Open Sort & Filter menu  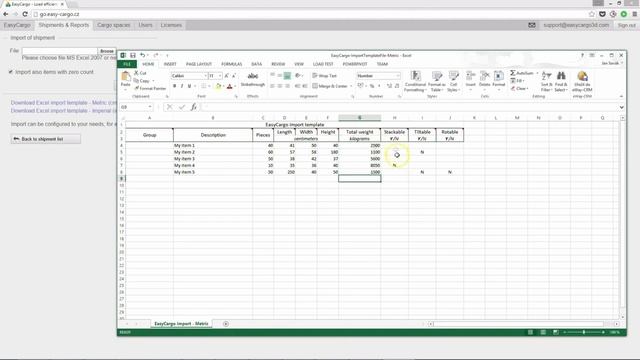click(547, 81)
